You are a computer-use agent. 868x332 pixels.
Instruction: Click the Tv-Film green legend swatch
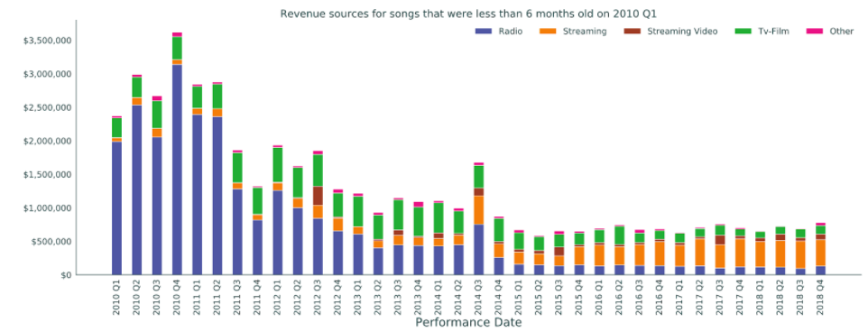pyautogui.click(x=742, y=32)
